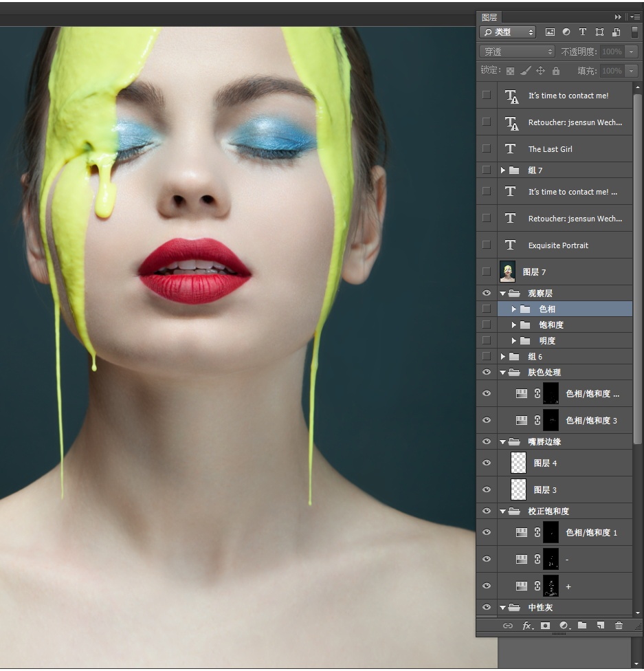Click adjustment icon of the "+" layer

521,586
